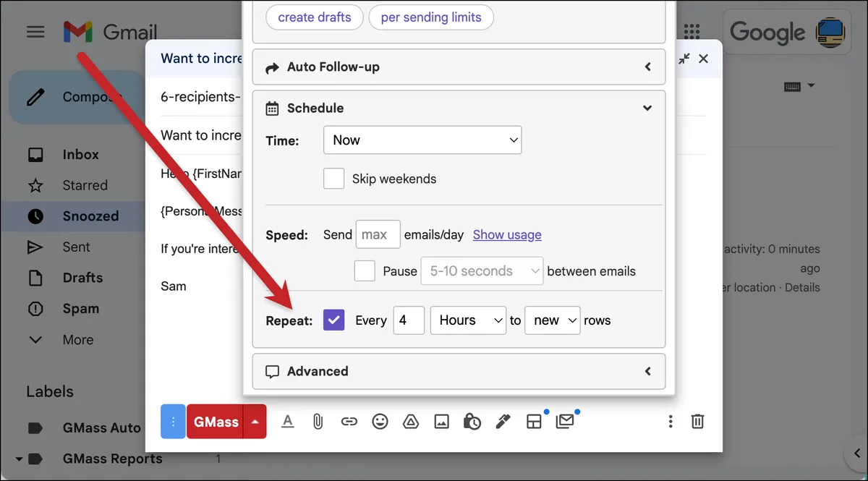Open the GMass Auto label
868x481 pixels.
pos(101,427)
